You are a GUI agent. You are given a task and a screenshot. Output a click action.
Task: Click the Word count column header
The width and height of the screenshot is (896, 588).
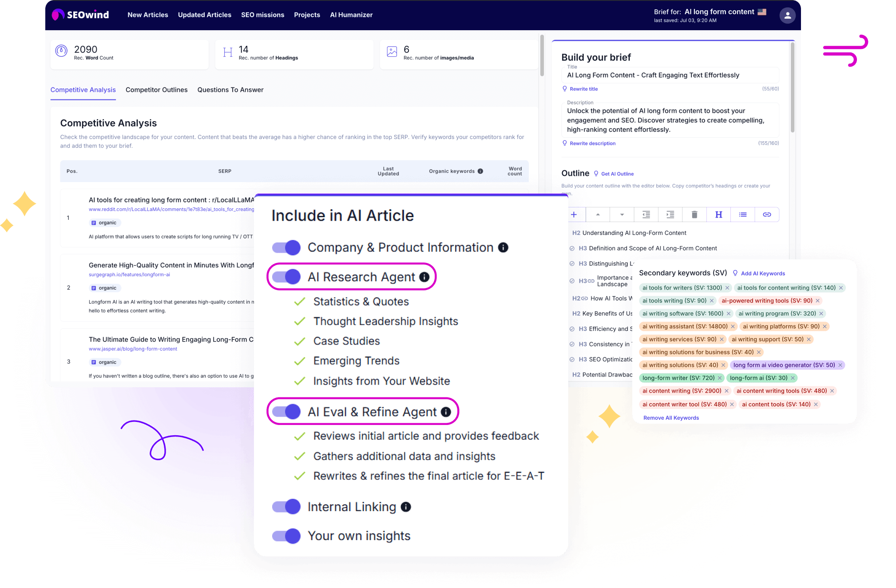[x=515, y=171]
